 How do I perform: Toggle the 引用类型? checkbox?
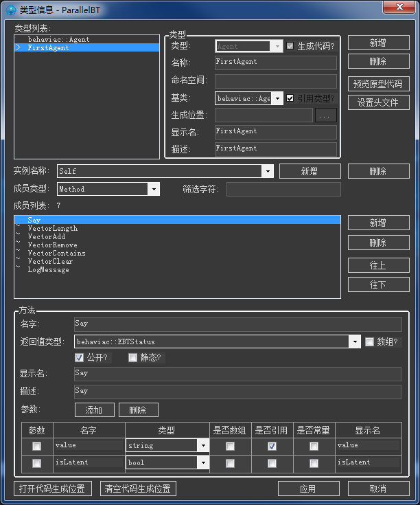[x=290, y=98]
